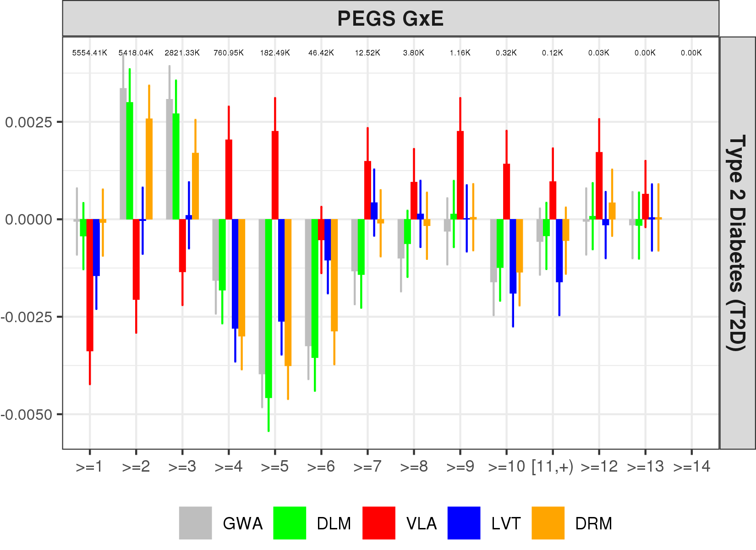Screen dimensions: 756x550
Task: Click the [11,+) x-axis label
Action: tap(553, 467)
